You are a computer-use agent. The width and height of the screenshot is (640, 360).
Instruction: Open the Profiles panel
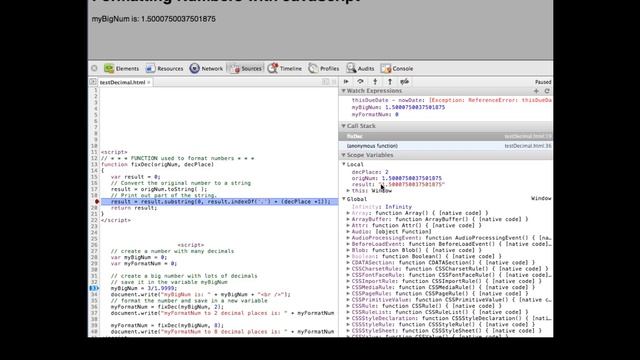point(324,69)
